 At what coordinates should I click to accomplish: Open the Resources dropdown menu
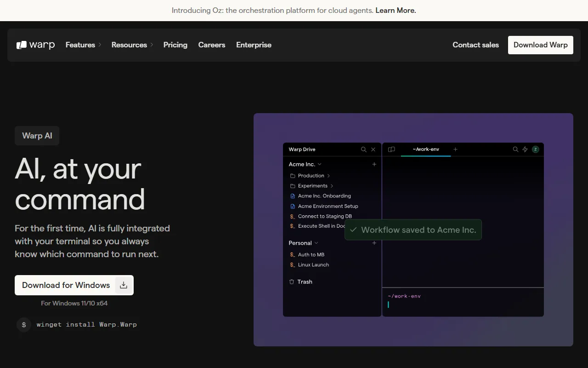132,45
